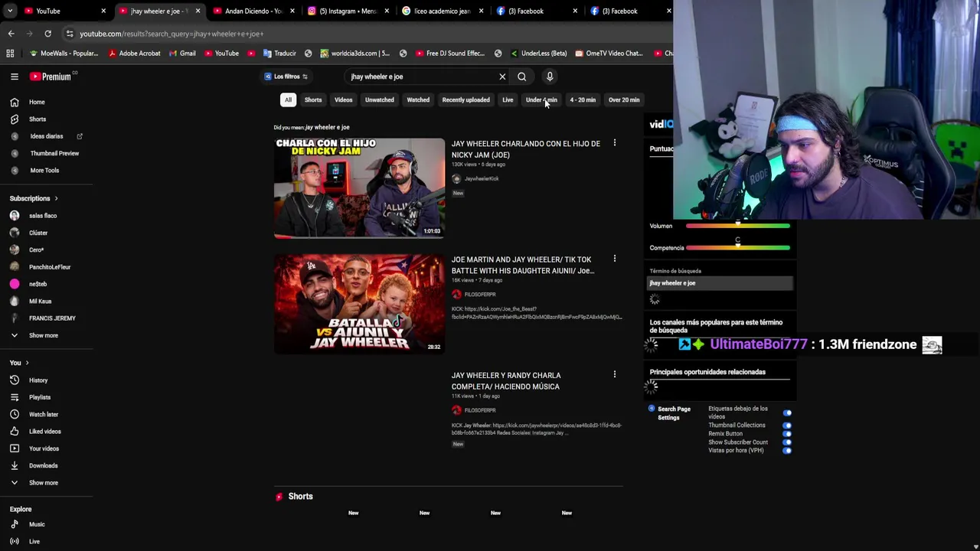The width and height of the screenshot is (980, 551).
Task: Open JAY WHEELER Y RANDY CHARLA COMPLETA title
Action: 506,381
